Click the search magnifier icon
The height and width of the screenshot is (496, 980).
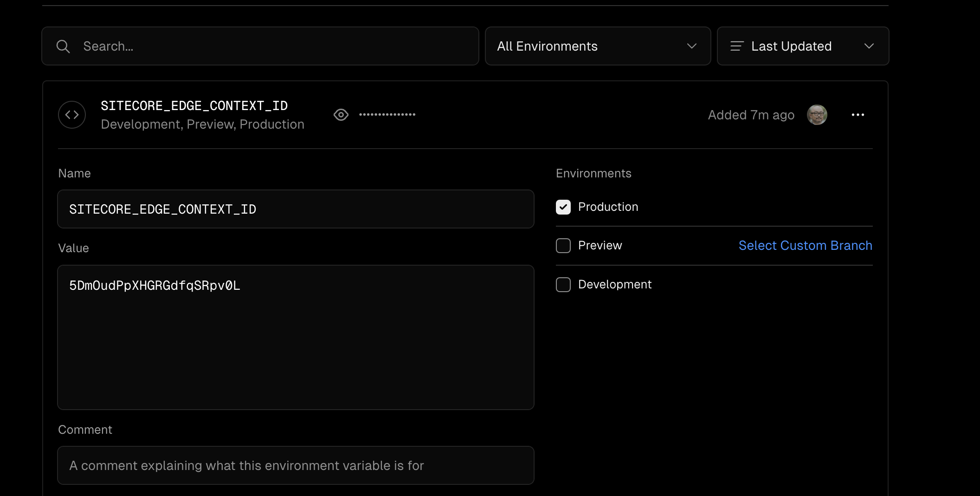click(63, 46)
